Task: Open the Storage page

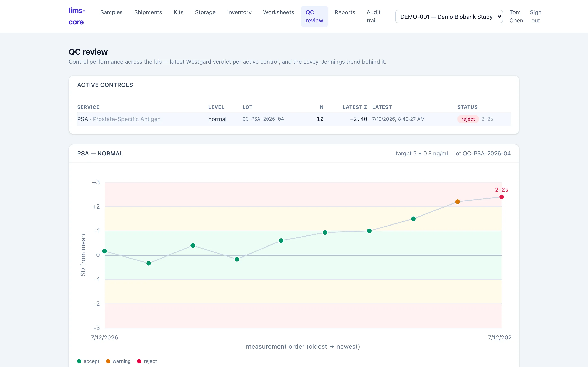Action: [x=205, y=12]
